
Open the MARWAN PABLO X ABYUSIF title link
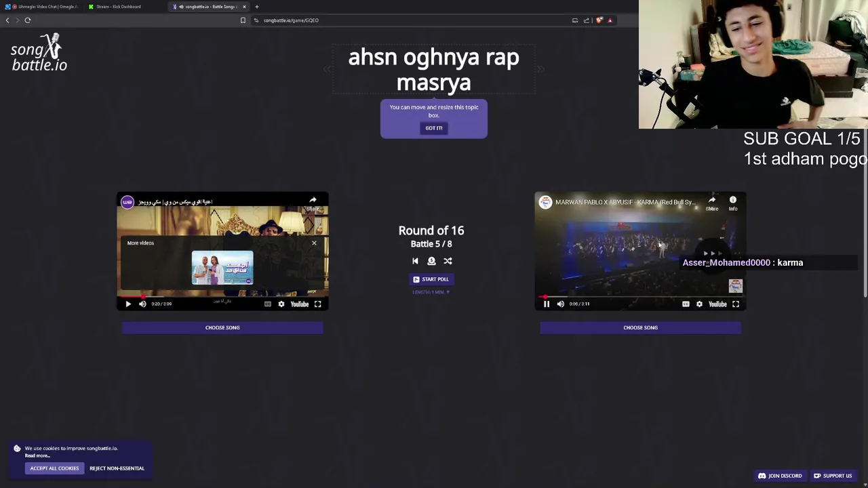625,202
